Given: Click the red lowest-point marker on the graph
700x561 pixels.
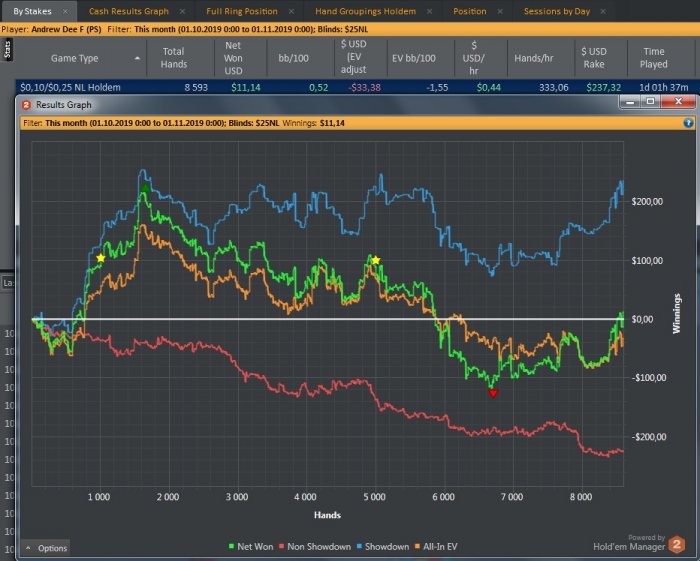Looking at the screenshot, I should pyautogui.click(x=493, y=393).
